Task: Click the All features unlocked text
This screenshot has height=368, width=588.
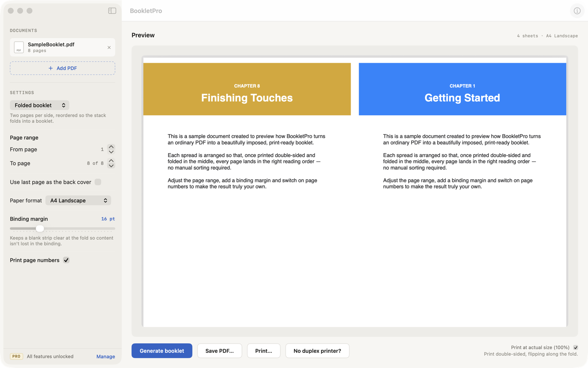Action: click(50, 357)
